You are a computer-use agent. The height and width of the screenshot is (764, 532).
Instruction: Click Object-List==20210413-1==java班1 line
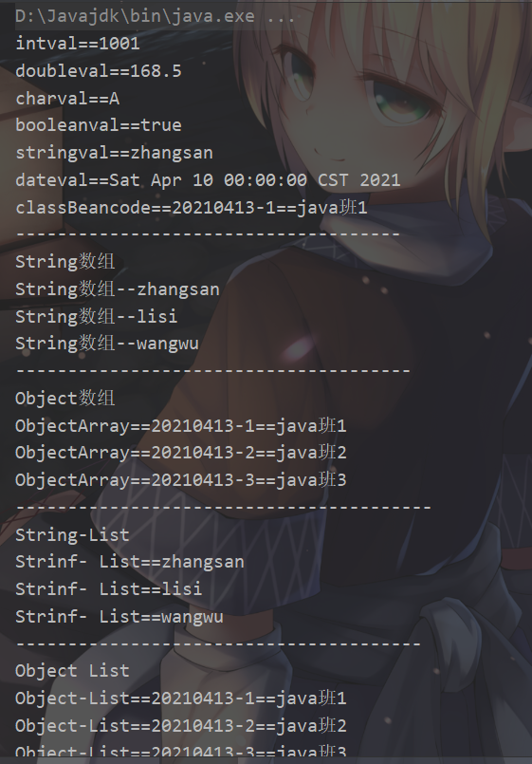coord(181,699)
